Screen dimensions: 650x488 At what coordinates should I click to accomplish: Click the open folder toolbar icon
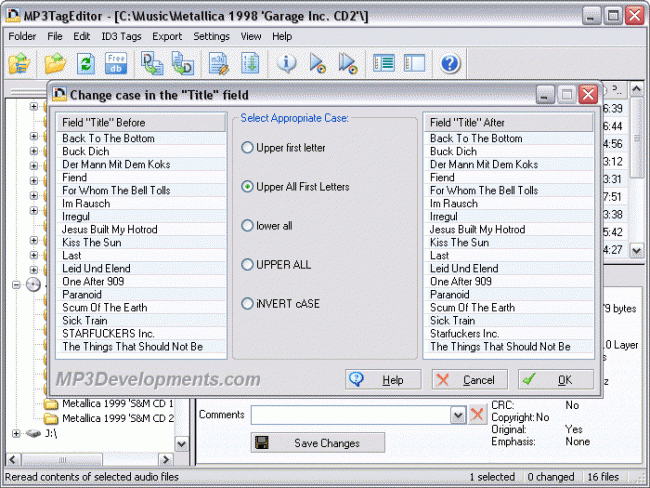tap(55, 63)
